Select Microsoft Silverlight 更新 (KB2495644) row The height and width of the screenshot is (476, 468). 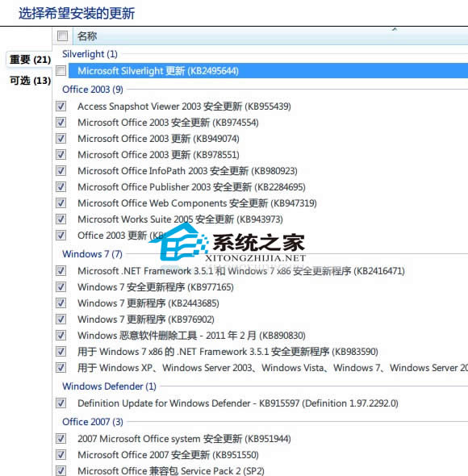coord(268,71)
